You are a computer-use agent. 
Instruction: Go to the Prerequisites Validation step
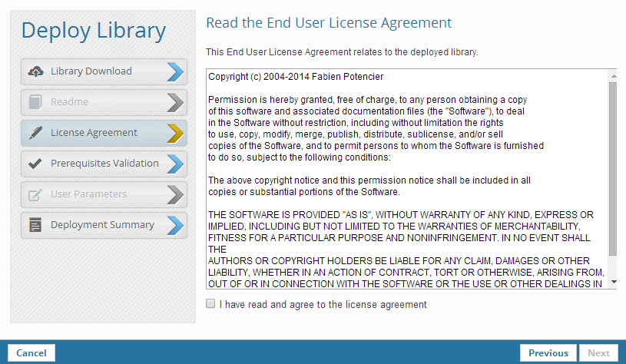click(x=104, y=164)
